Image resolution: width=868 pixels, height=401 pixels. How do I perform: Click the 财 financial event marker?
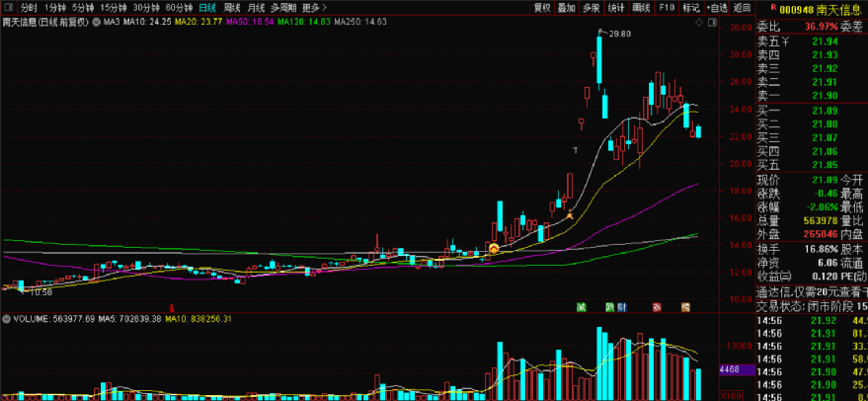tap(623, 307)
